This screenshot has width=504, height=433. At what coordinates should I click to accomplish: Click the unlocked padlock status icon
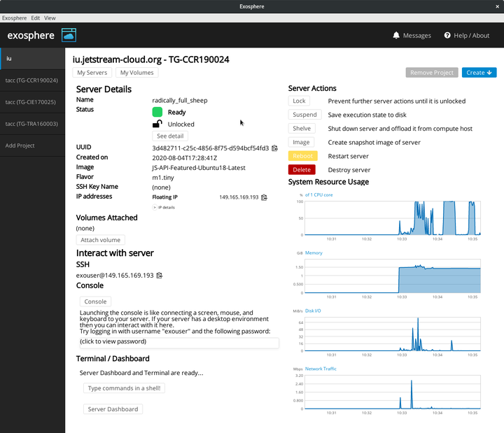(157, 124)
